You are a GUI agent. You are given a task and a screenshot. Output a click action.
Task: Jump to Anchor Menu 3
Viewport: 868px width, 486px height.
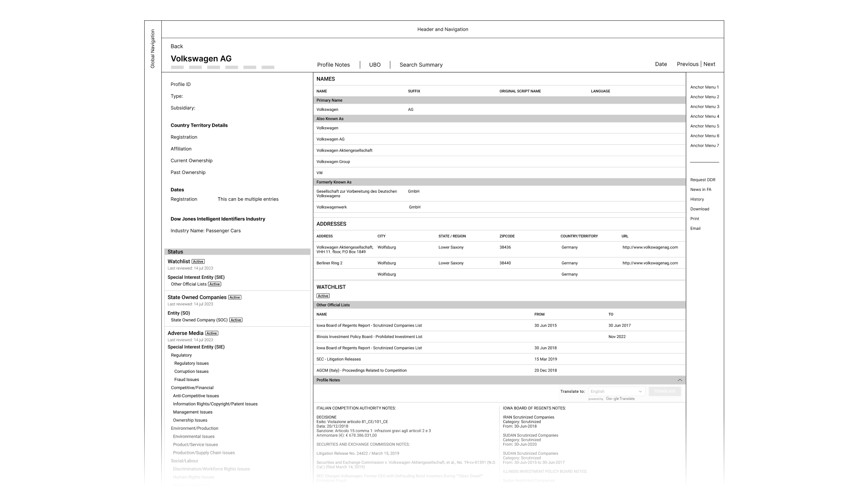coord(704,107)
